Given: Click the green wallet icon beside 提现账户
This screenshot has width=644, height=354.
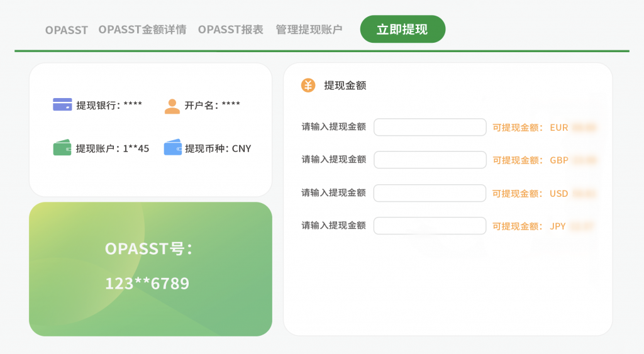Looking at the screenshot, I should coord(62,147).
